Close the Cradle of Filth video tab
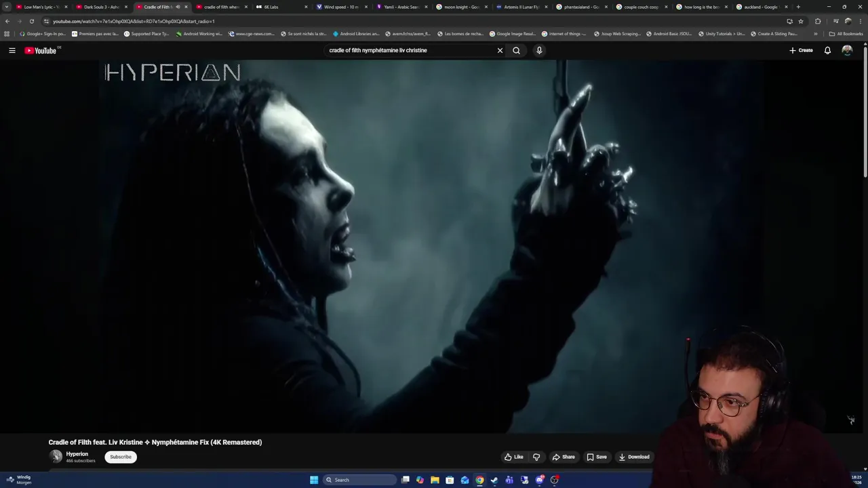868x488 pixels. click(x=186, y=7)
